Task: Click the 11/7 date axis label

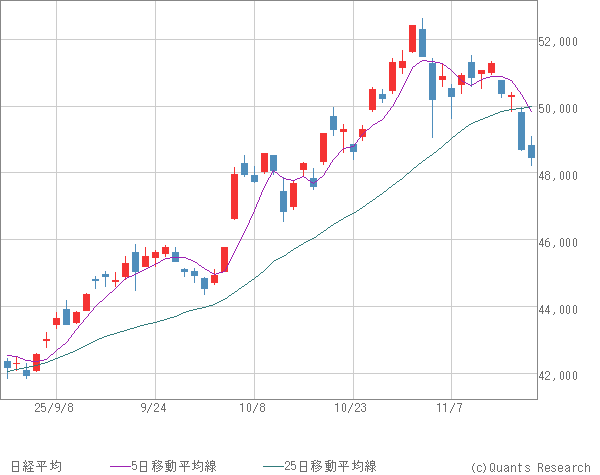Action: (x=451, y=408)
